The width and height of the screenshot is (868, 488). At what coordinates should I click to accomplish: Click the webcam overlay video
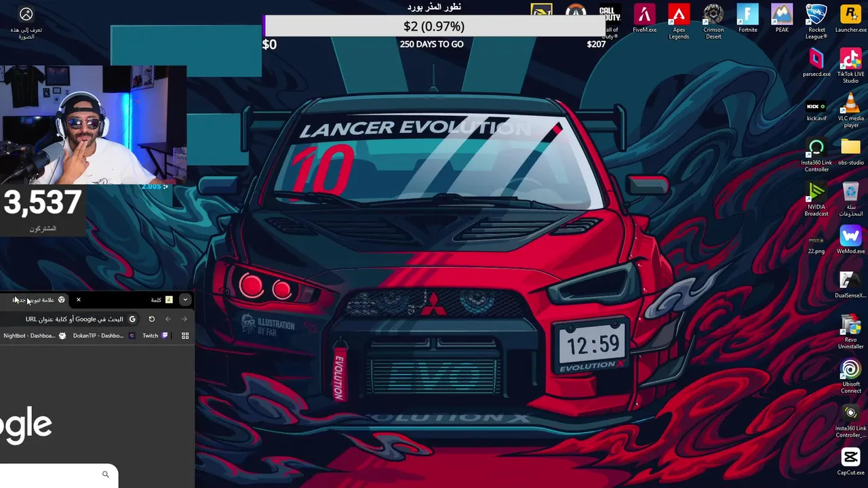tap(93, 125)
